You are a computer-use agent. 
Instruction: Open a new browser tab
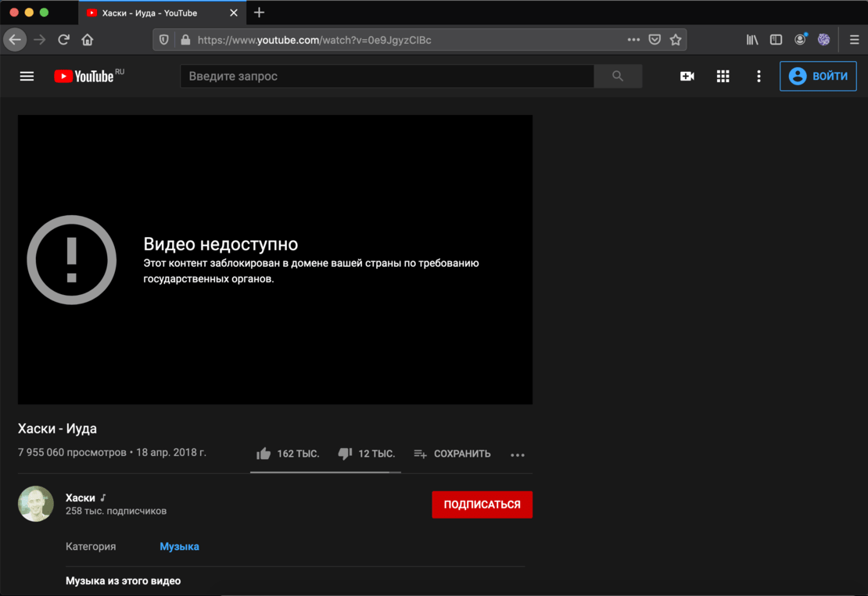(x=259, y=13)
